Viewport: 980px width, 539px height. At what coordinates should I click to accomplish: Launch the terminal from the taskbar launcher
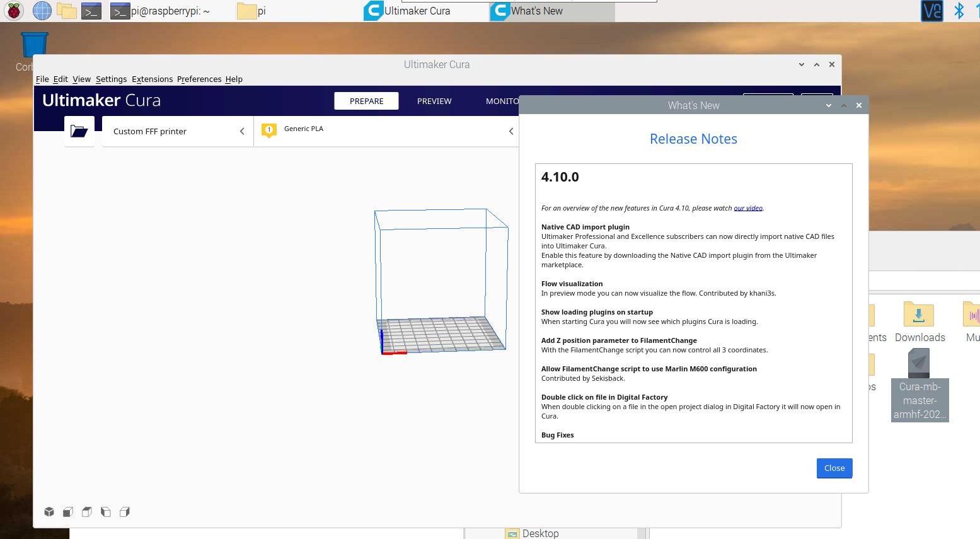91,11
